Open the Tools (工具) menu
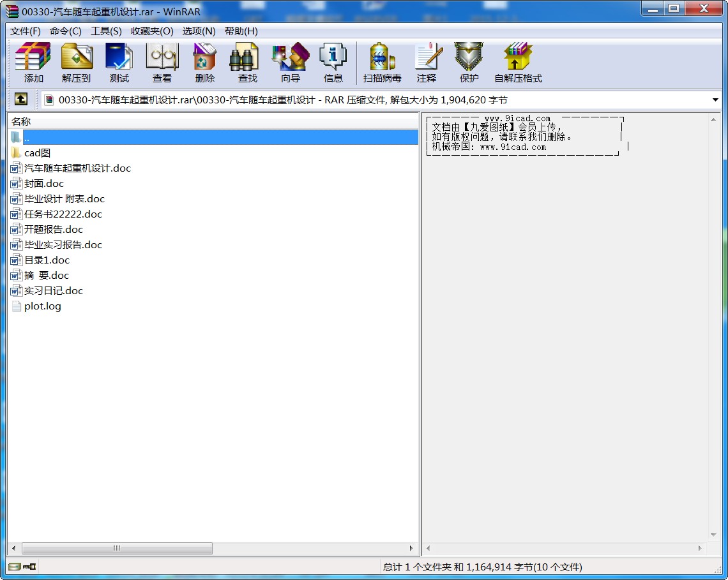 (x=106, y=31)
